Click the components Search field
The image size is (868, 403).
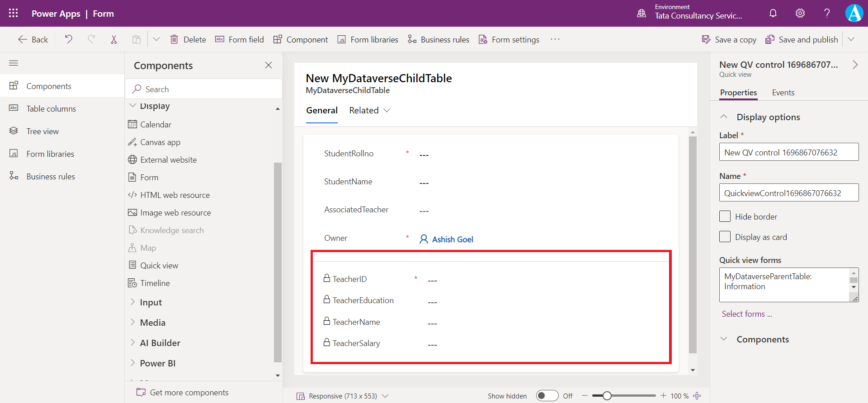point(203,89)
